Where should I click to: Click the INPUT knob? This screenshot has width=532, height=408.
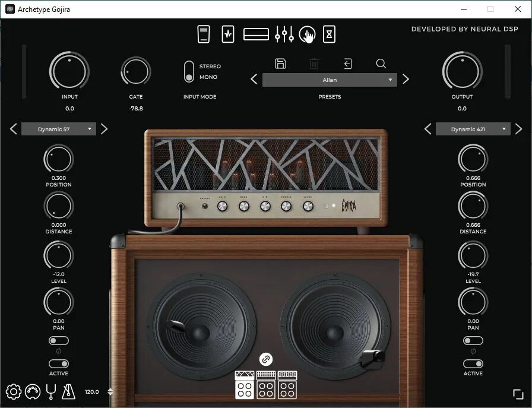pyautogui.click(x=69, y=71)
